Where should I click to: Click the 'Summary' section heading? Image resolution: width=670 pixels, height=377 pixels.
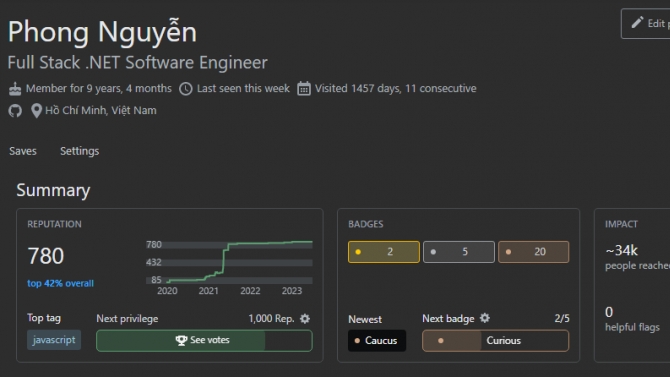point(53,191)
